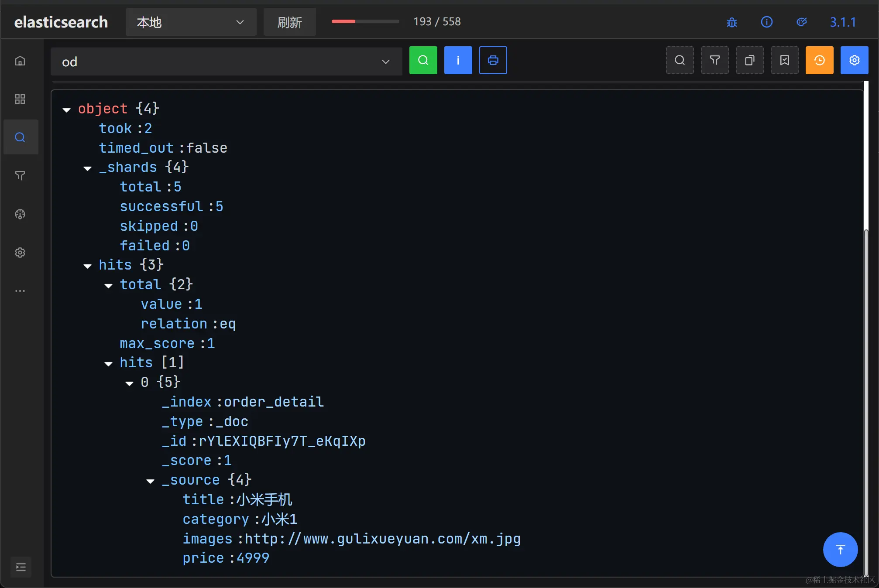Click the copy toolbar icon
Viewport: 879px width, 588px height.
coord(749,60)
